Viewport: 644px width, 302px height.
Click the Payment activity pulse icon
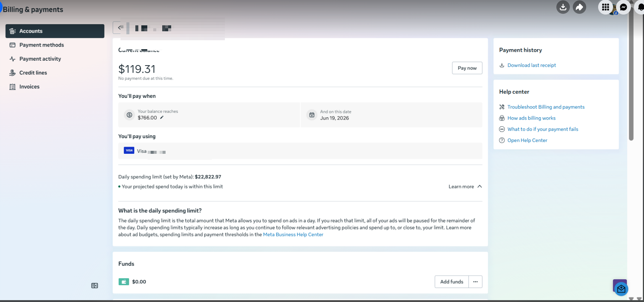(12, 59)
